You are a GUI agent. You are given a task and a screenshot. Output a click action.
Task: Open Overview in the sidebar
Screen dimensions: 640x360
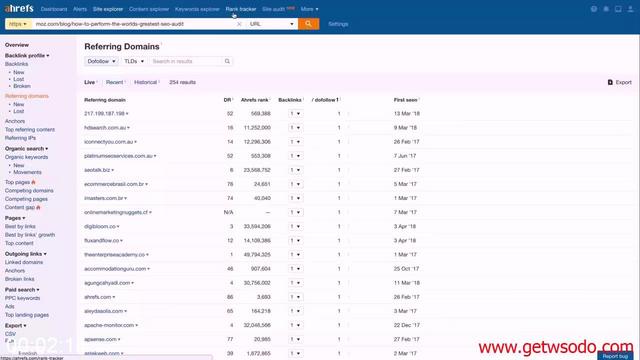(17, 45)
